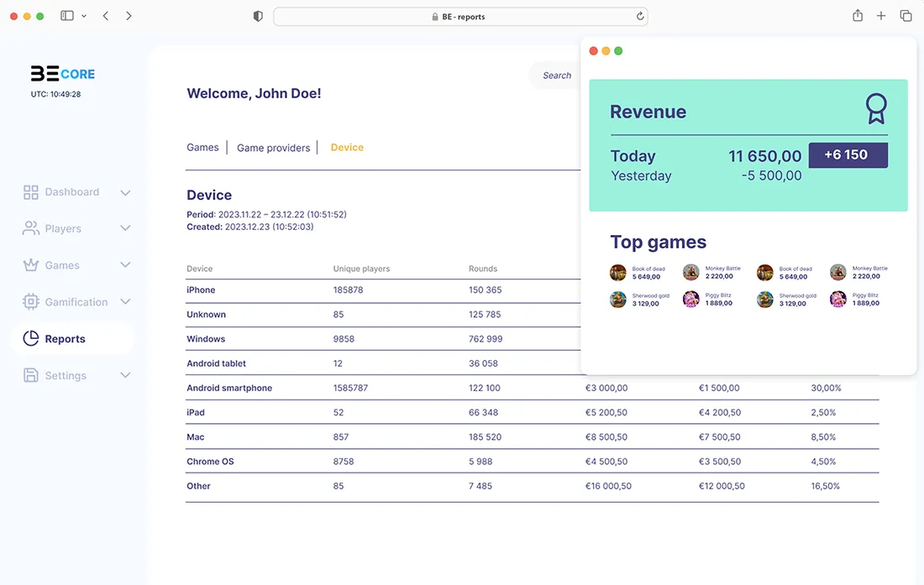Switch to the Game providers tab
The width and height of the screenshot is (924, 585).
[273, 148]
